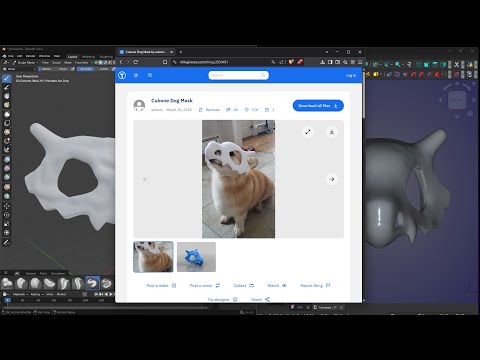Click the Report thing link
This screenshot has height=360, width=480.
(x=315, y=286)
